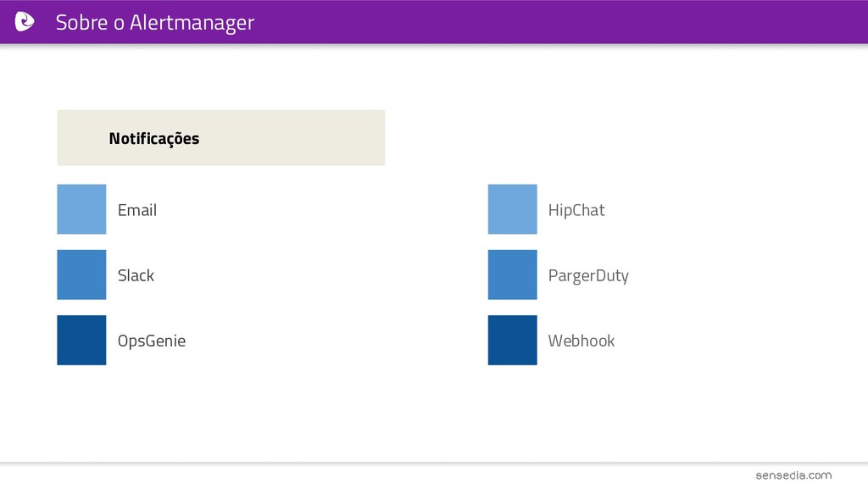Select the light blue square beside Email
Viewport: 868px width, 488px height.
pyautogui.click(x=81, y=209)
